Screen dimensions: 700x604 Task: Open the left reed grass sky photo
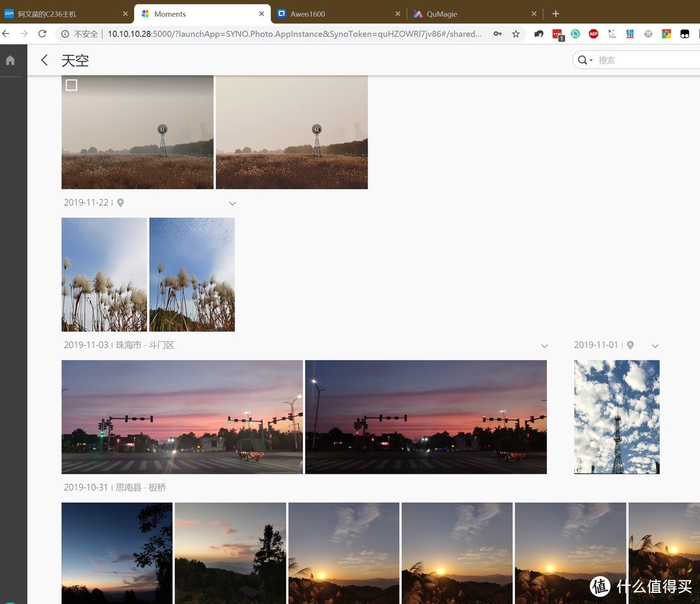point(104,275)
